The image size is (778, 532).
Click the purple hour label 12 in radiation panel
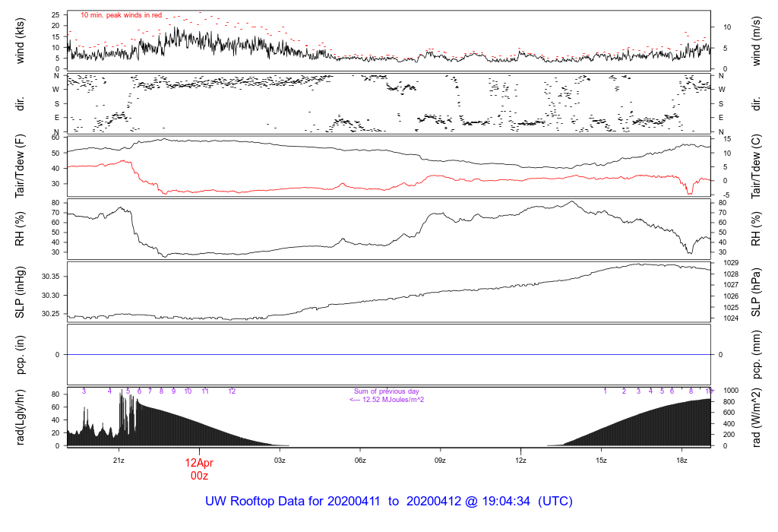(x=232, y=391)
